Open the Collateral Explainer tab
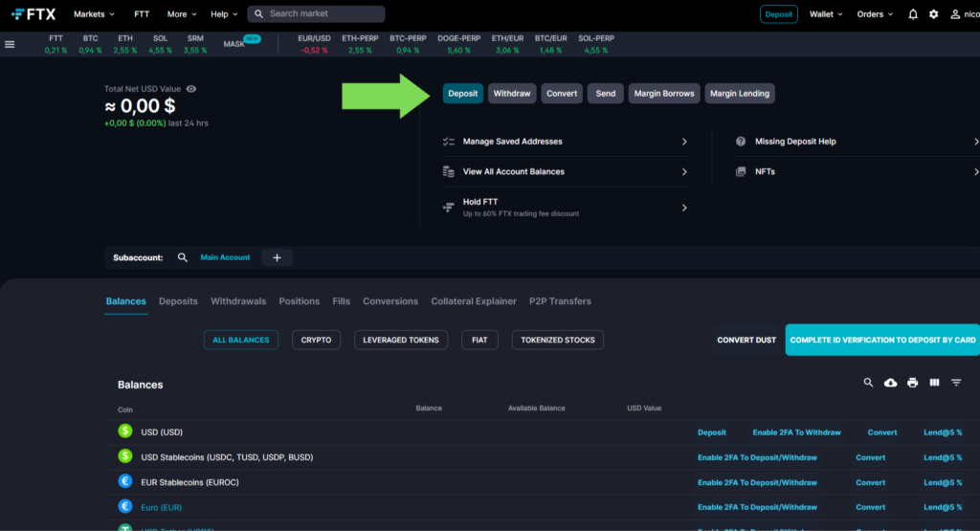This screenshot has height=531, width=980. point(473,301)
